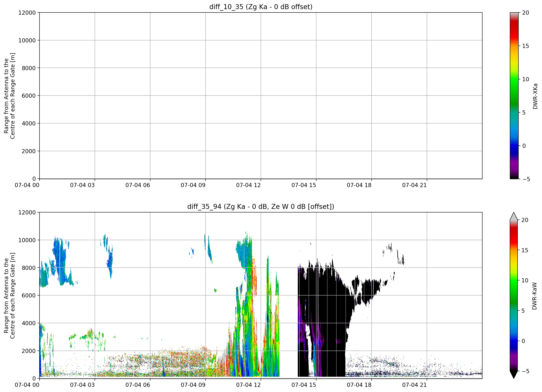Click the '10' tick on DWR-XKa colorbar
Image resolution: width=542 pixels, height=392 pixels.
click(526, 79)
